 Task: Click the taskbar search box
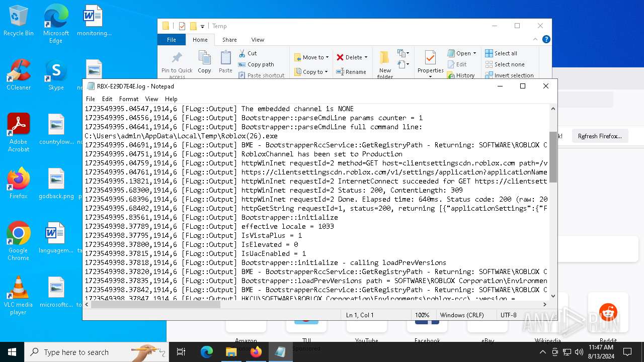click(x=97, y=352)
